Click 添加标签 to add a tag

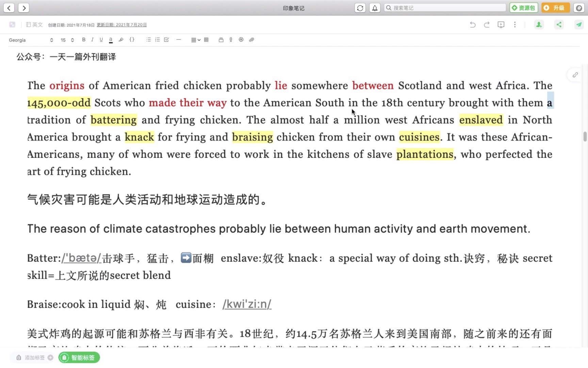click(x=35, y=357)
